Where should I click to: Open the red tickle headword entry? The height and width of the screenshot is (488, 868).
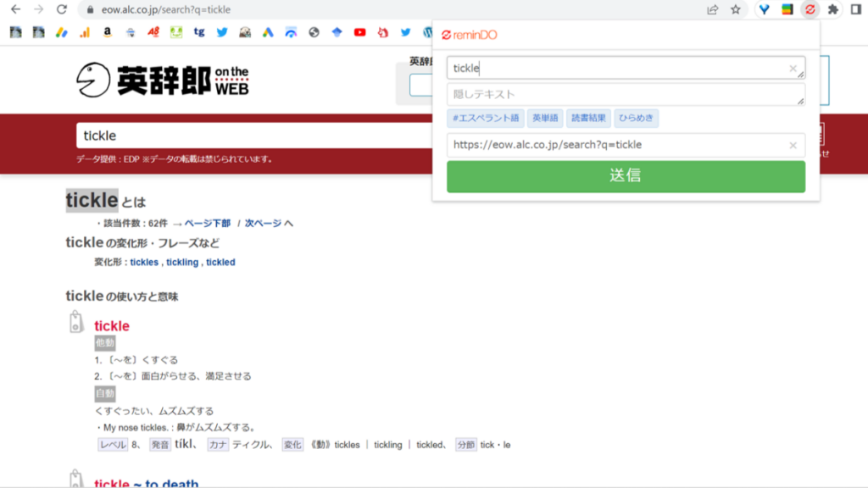coord(112,326)
